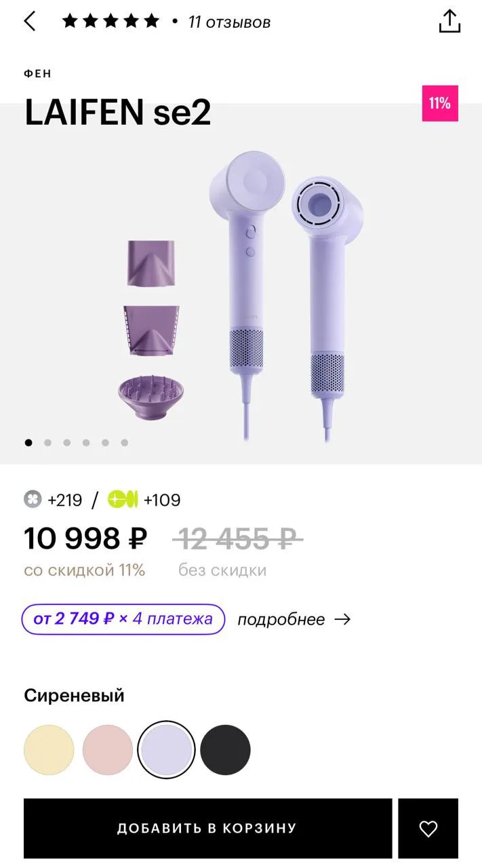Tap the back arrow icon

(29, 21)
